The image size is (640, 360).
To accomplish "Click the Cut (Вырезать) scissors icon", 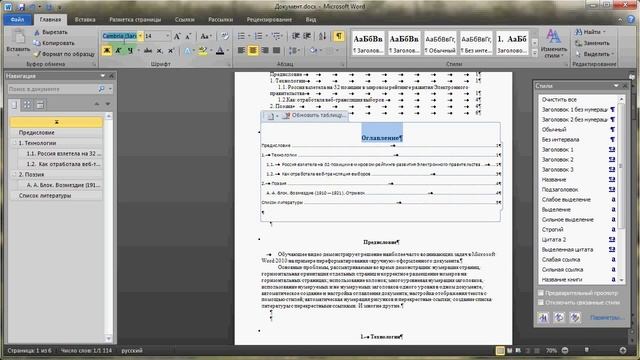I will pyautogui.click(x=37, y=32).
